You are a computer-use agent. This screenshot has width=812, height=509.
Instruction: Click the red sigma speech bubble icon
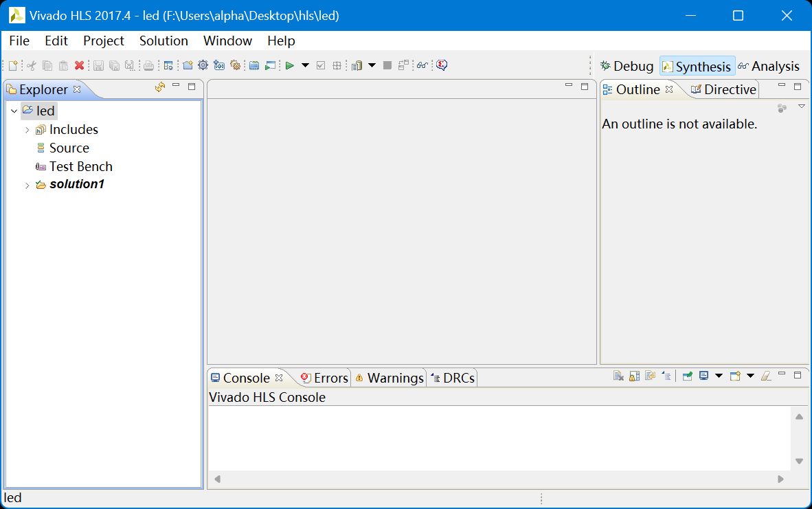click(x=442, y=65)
